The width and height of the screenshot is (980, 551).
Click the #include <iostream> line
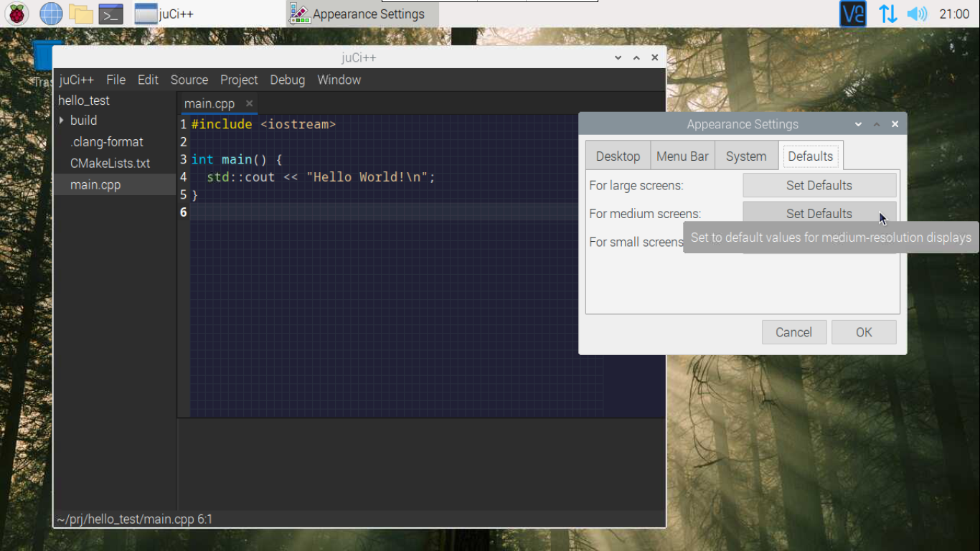tap(263, 124)
